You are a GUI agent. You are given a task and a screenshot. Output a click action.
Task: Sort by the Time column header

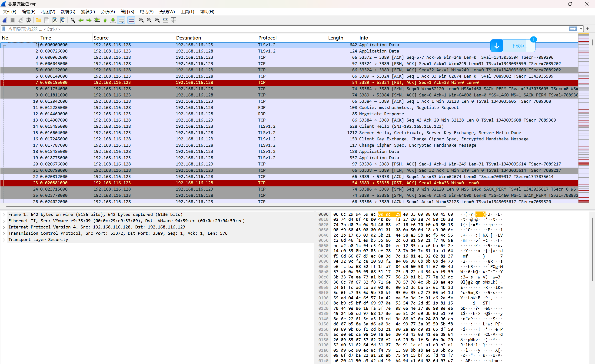(66, 38)
